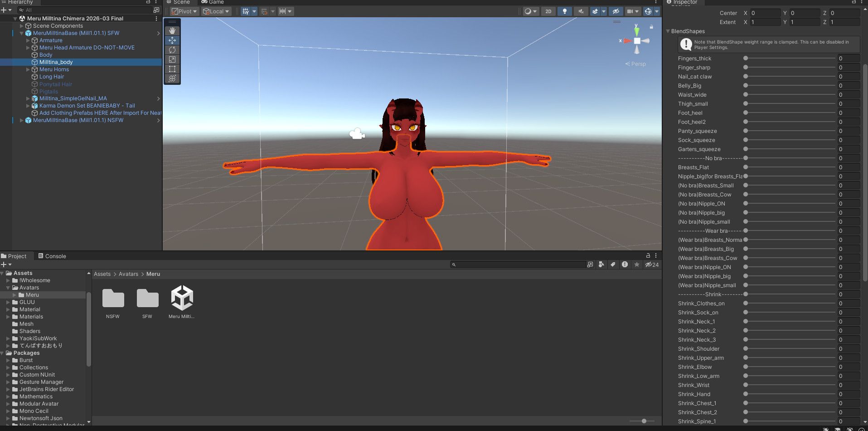Open the search by import log type filter
The height and width of the screenshot is (431, 868).
625,264
